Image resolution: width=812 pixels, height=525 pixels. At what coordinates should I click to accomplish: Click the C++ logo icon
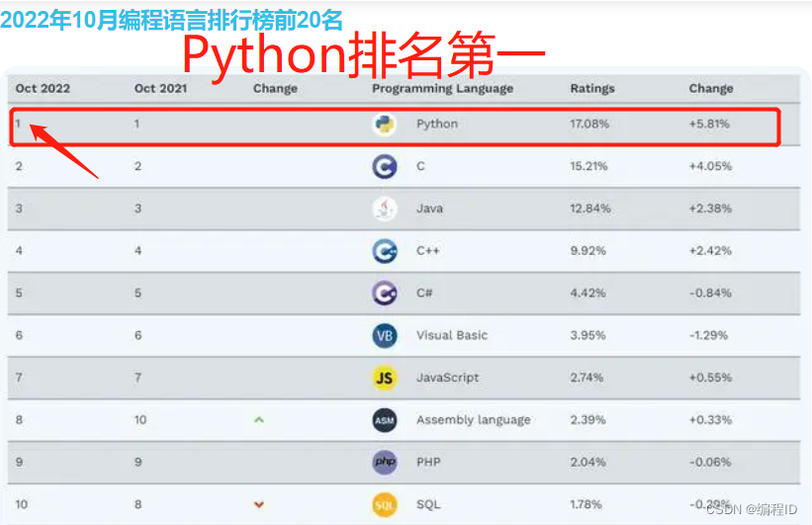(x=385, y=251)
